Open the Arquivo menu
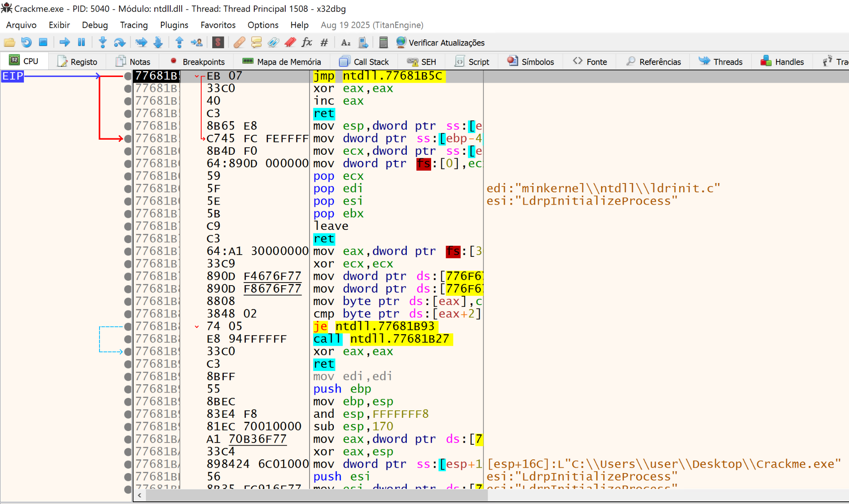 pyautogui.click(x=21, y=25)
